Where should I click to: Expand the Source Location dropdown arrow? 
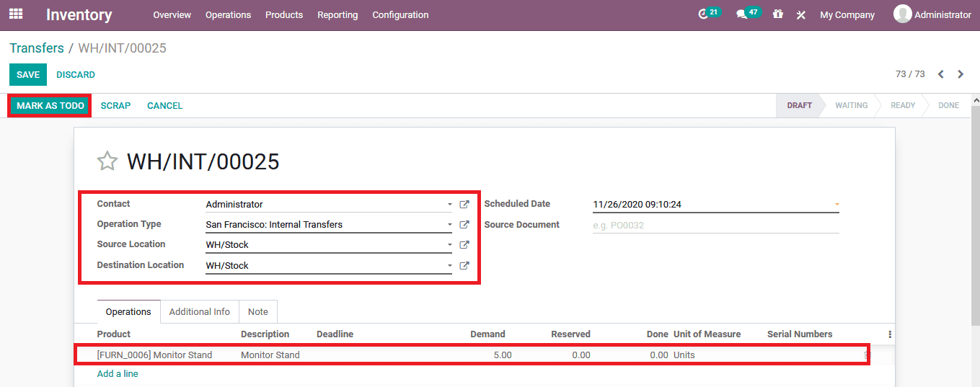click(x=449, y=245)
